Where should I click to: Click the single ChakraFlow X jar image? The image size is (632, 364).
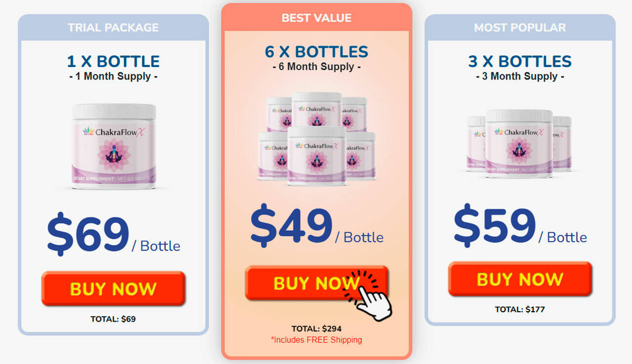coord(114,146)
